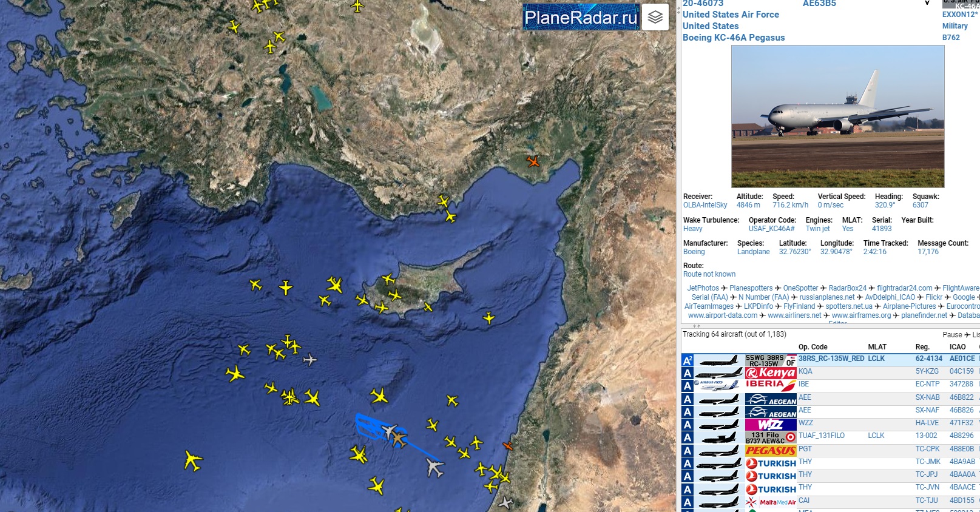
Task: Click the Aegean logo on the SX-NAB row
Action: click(770, 399)
